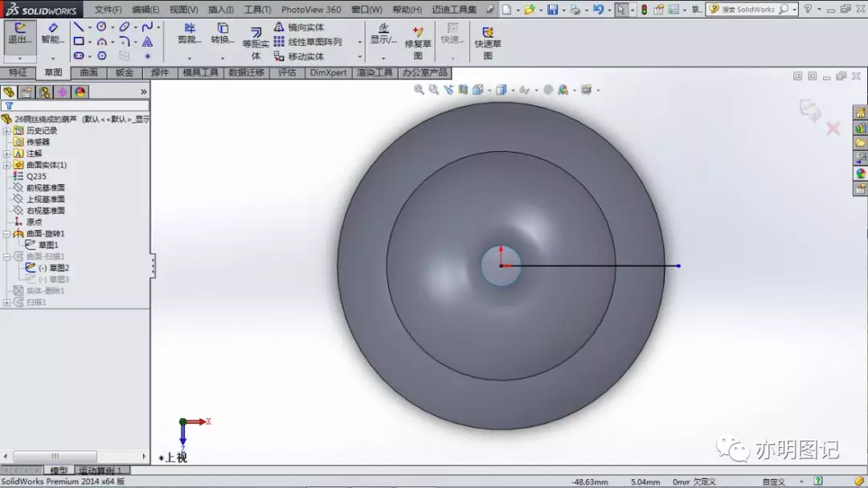The width and height of the screenshot is (868, 488).
Task: Click the 剪裁 trim entities tool
Action: point(190,35)
